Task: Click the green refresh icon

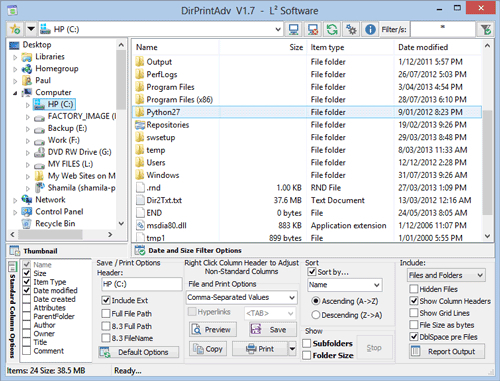Action: point(332,30)
